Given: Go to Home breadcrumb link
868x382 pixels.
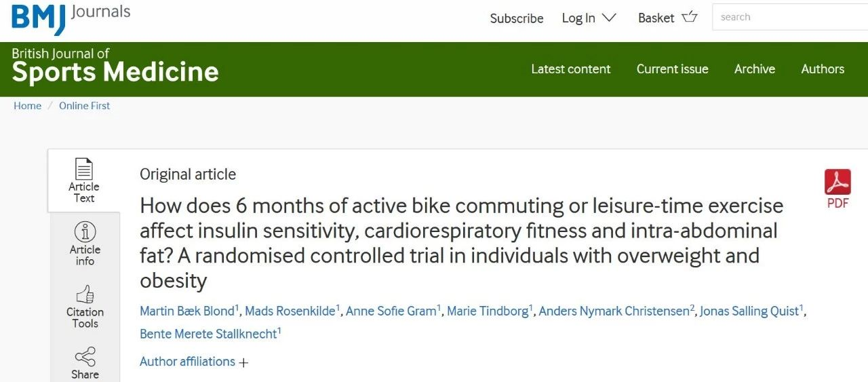Looking at the screenshot, I should [x=28, y=106].
